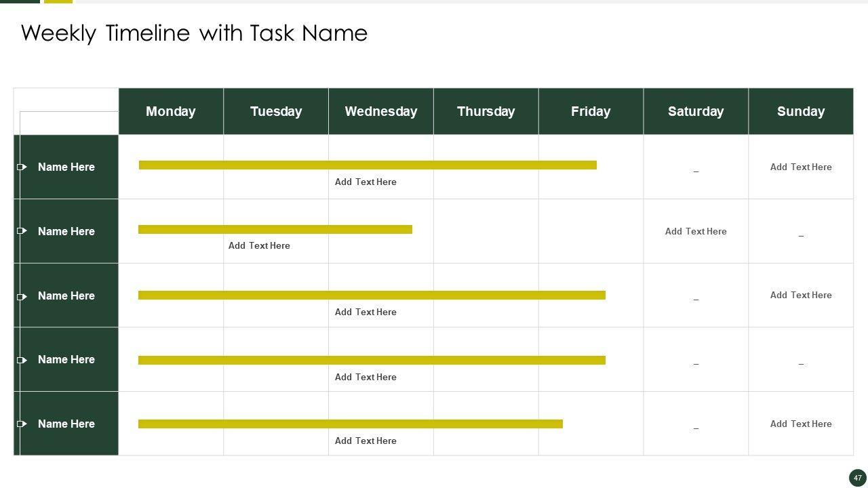
Task: Select the Wednesday column header
Action: click(381, 111)
